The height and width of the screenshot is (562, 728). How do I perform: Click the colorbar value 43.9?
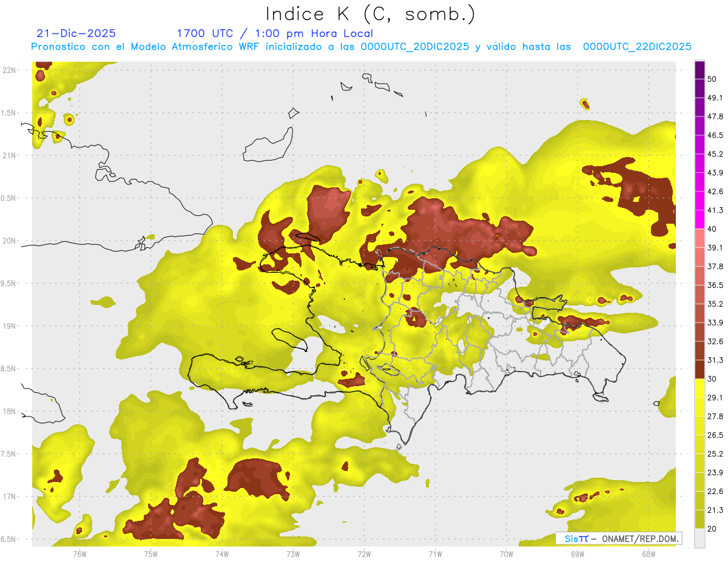coord(715,173)
